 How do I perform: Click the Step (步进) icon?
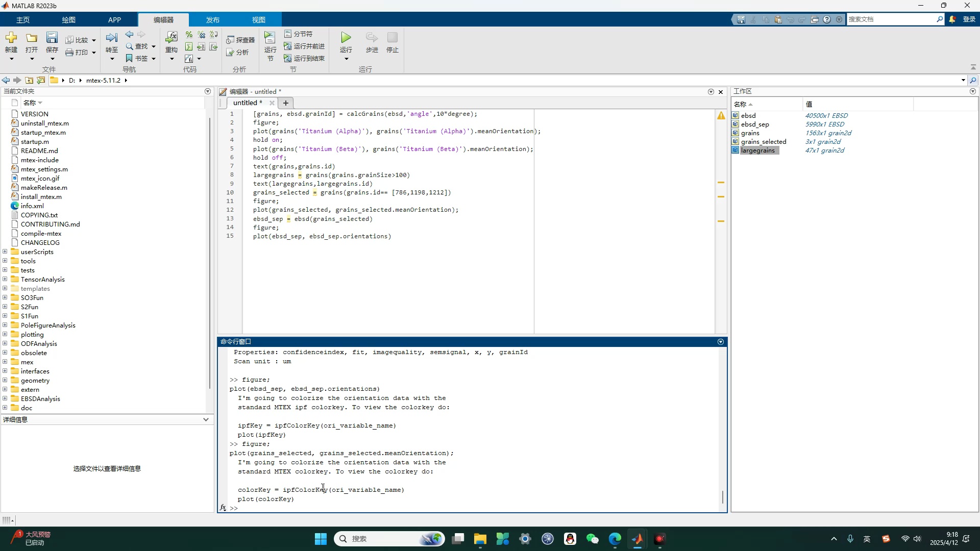[x=372, y=38]
